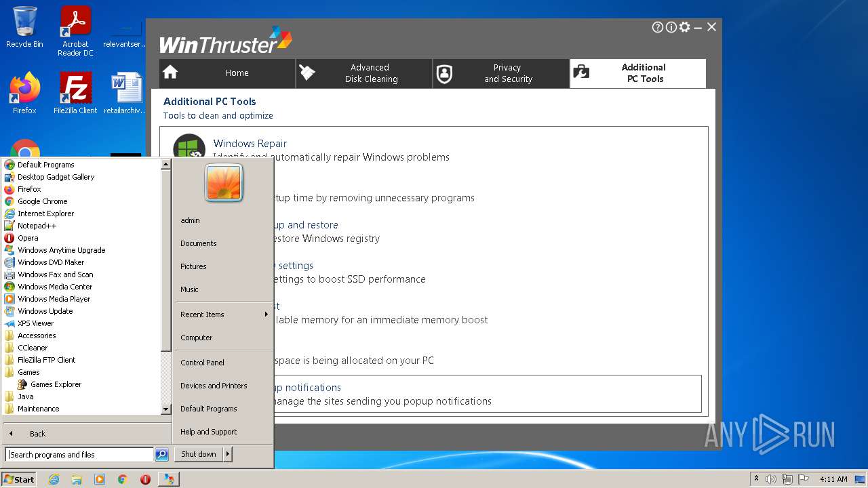The width and height of the screenshot is (868, 488).
Task: Expand the CCleaner folder
Action: coord(33,348)
